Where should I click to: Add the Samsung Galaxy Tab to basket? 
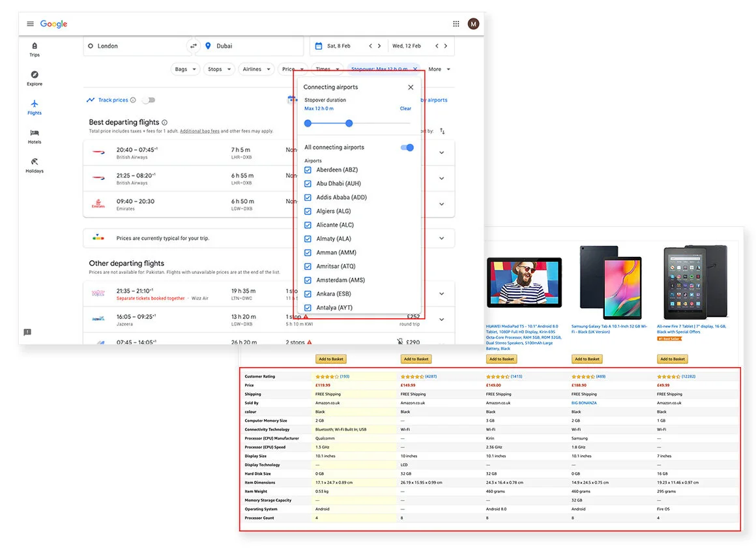(587, 359)
